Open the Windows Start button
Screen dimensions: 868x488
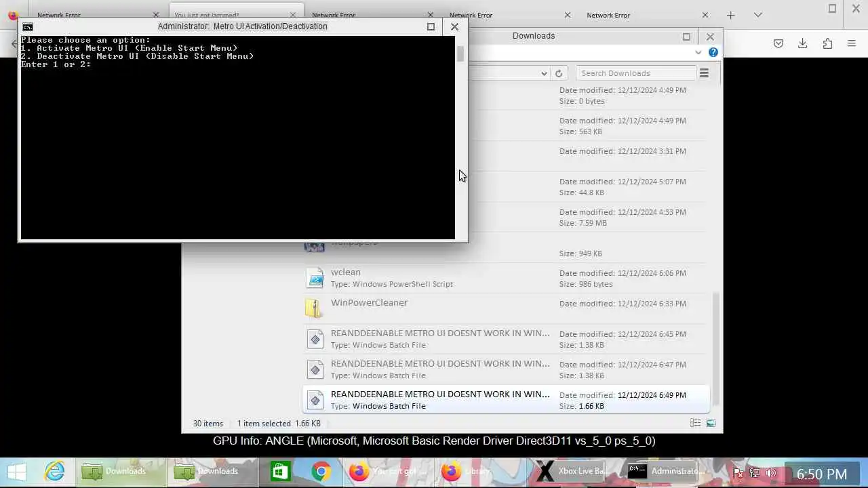point(16,472)
